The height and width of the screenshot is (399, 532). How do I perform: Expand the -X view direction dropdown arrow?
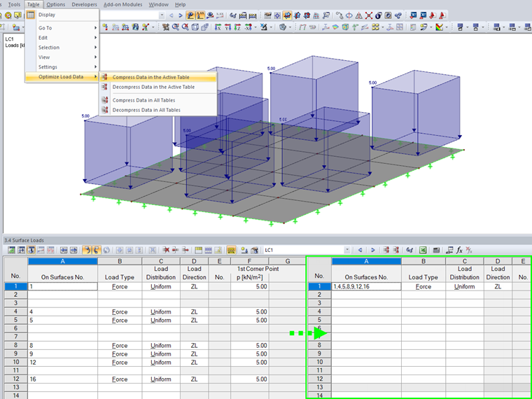[255, 27]
